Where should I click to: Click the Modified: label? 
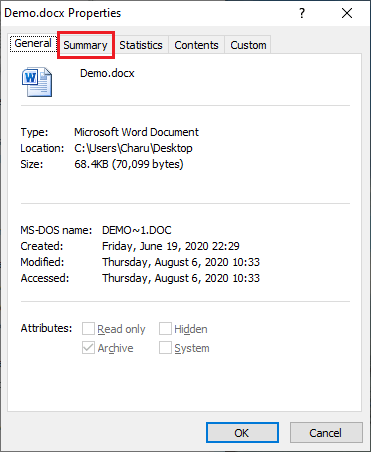(x=42, y=262)
